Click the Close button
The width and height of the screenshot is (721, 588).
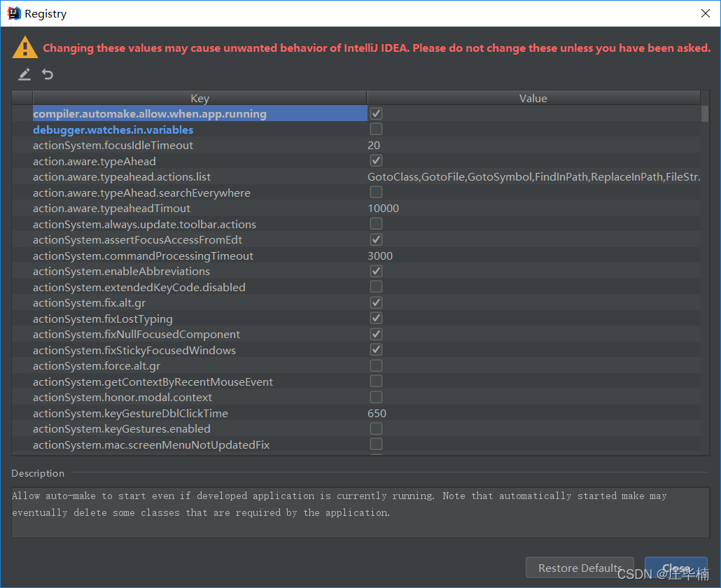[676, 568]
